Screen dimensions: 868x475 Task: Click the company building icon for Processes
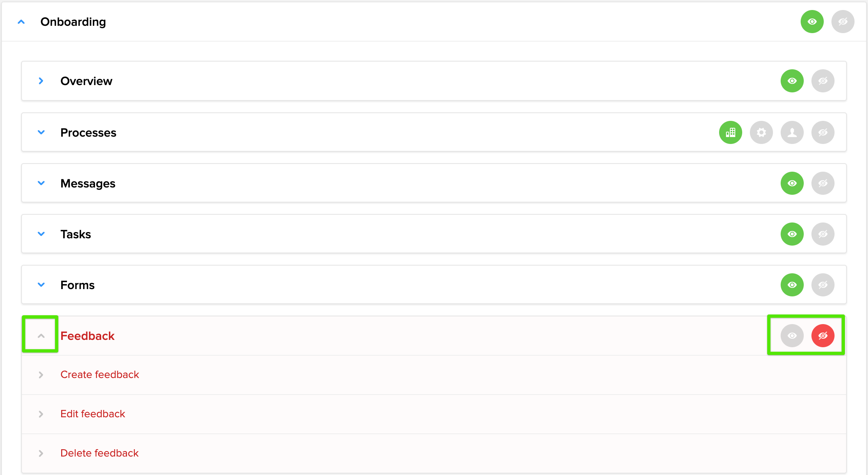coord(730,132)
